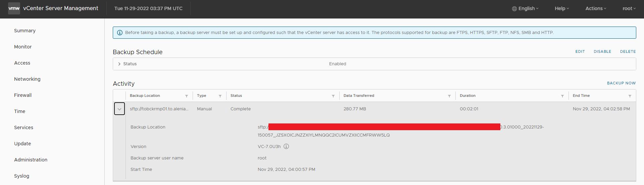Click the Activity heading
The image size is (644, 185).
click(x=123, y=84)
